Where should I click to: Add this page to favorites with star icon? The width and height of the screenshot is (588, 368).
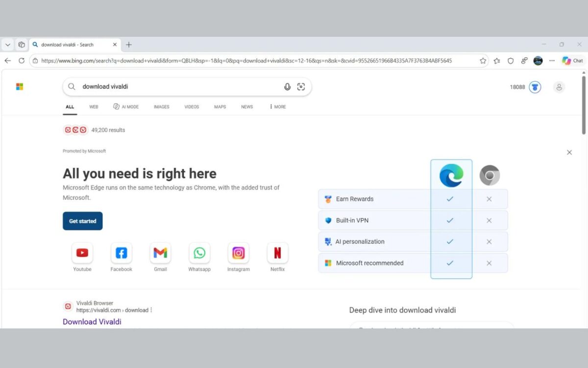coord(483,61)
